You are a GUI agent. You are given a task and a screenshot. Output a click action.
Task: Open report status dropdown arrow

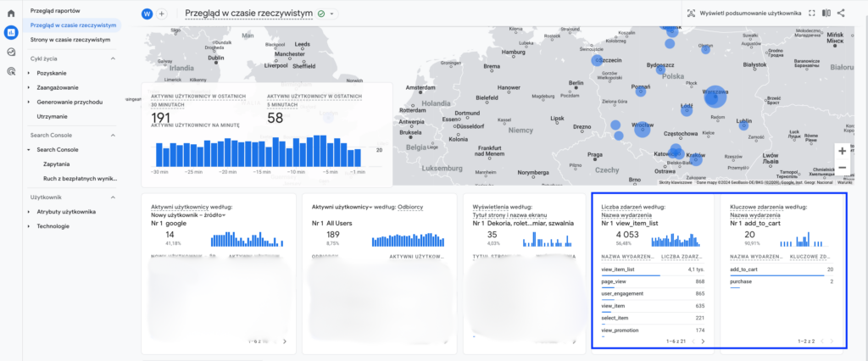[x=331, y=14]
